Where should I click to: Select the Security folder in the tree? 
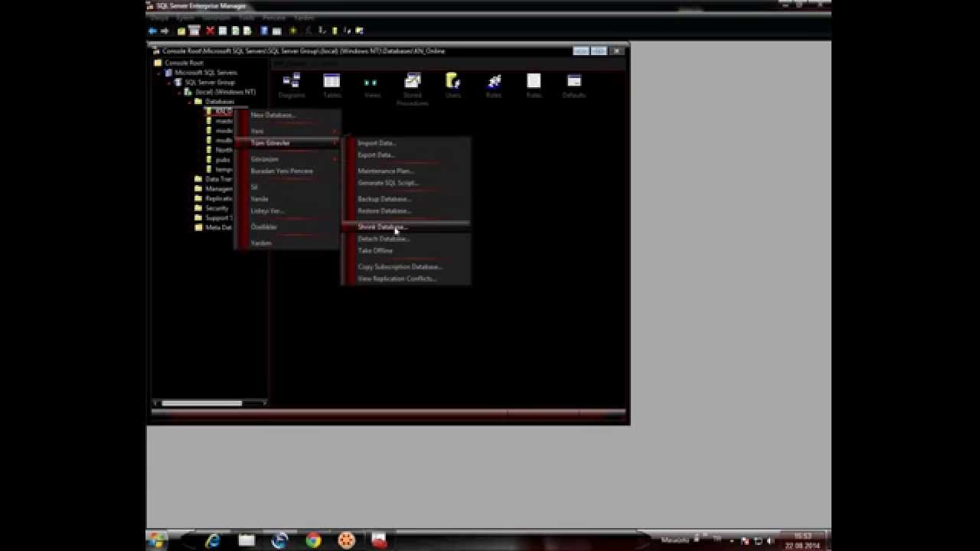(x=217, y=208)
